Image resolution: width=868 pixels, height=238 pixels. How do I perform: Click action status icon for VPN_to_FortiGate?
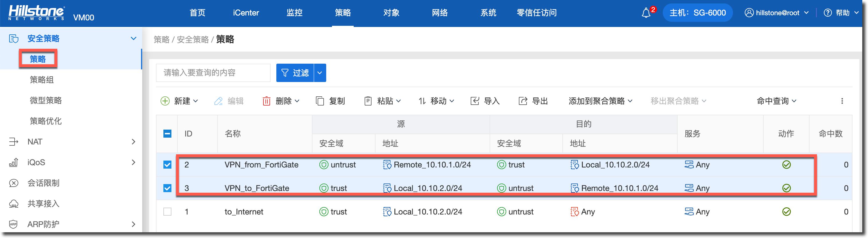pos(787,188)
